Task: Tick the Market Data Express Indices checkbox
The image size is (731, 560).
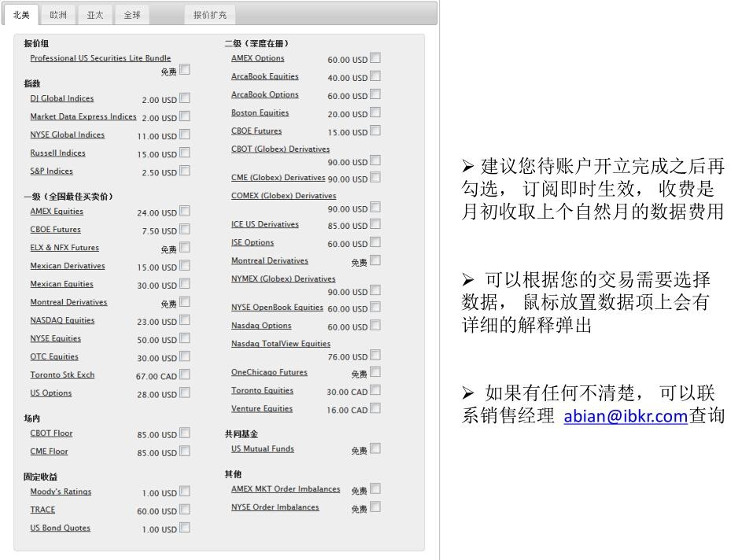Action: pyautogui.click(x=185, y=116)
